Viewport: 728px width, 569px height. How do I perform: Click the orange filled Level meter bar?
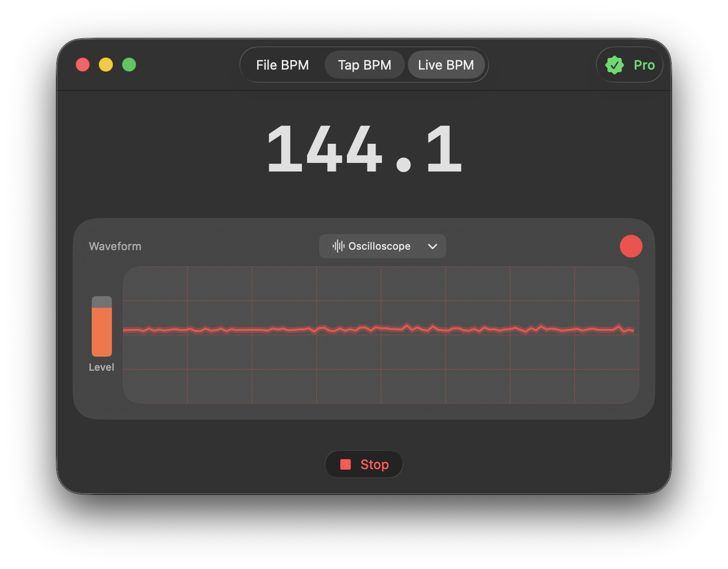(102, 332)
